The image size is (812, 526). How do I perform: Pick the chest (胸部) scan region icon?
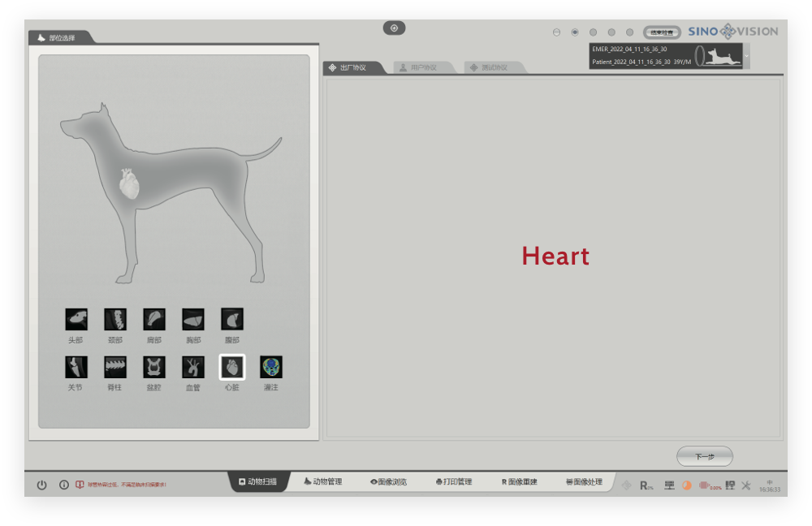(193, 319)
